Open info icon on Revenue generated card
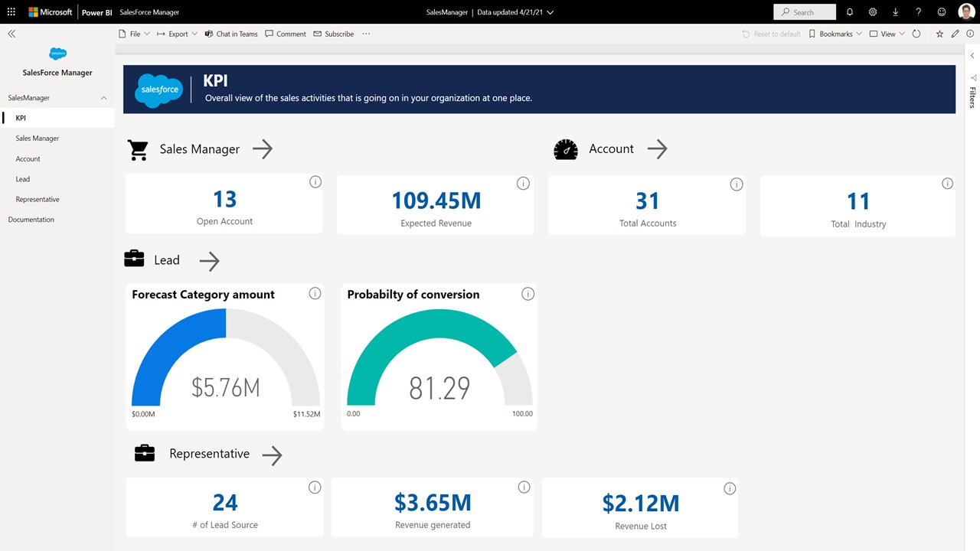The width and height of the screenshot is (980, 551). [524, 487]
